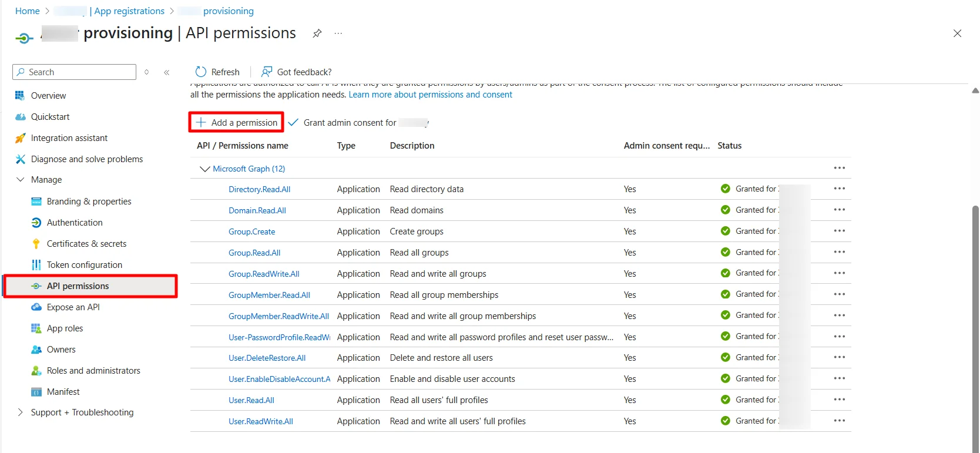Open Overview from the sidebar

48,96
